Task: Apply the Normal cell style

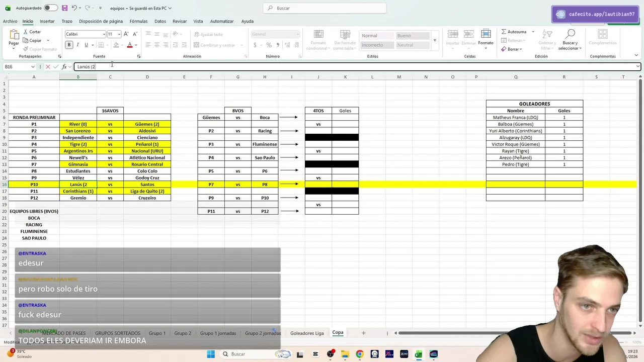Action: [377, 36]
